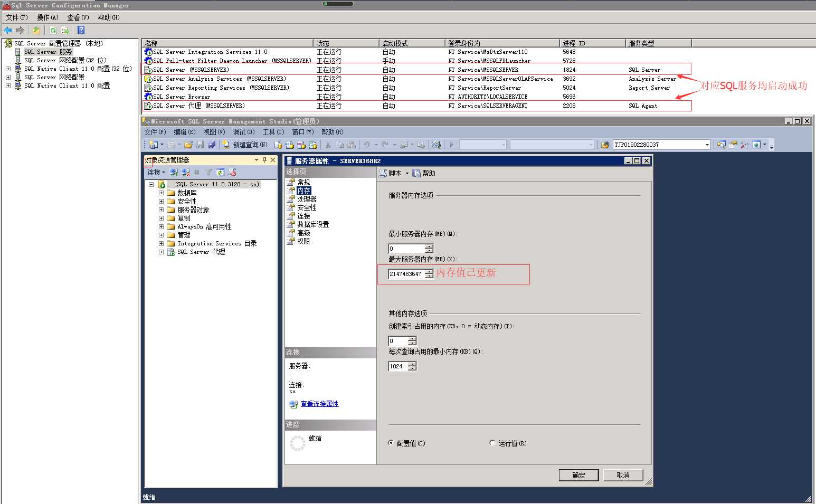Click the SQL Server Reporting Services (MSSQLSERVER) row

pos(416,88)
